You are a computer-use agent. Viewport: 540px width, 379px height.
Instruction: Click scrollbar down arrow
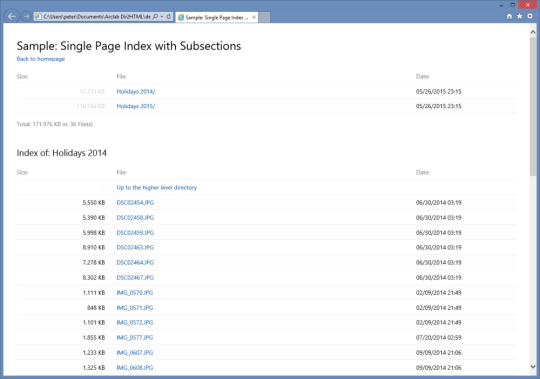pos(533,367)
